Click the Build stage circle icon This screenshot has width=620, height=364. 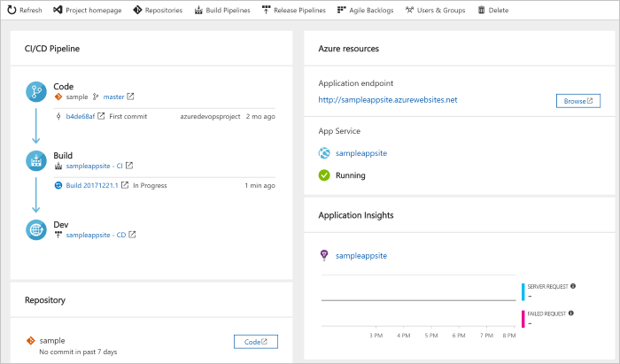click(36, 160)
